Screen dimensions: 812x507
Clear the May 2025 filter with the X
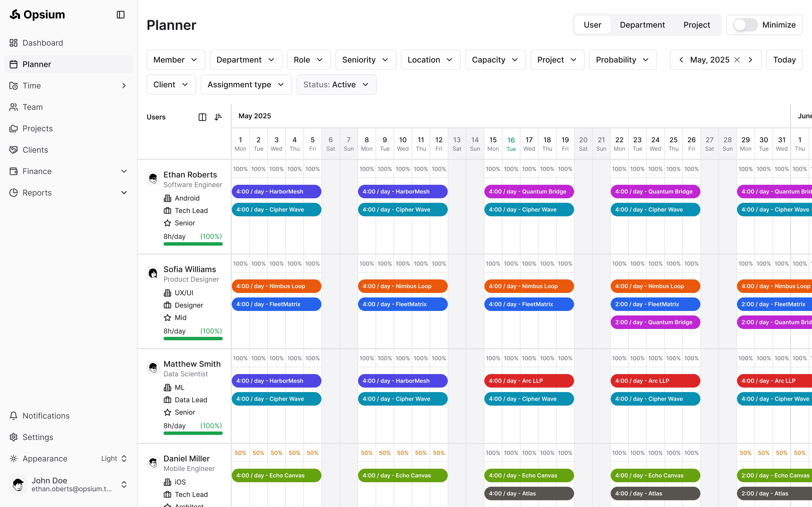(x=737, y=60)
